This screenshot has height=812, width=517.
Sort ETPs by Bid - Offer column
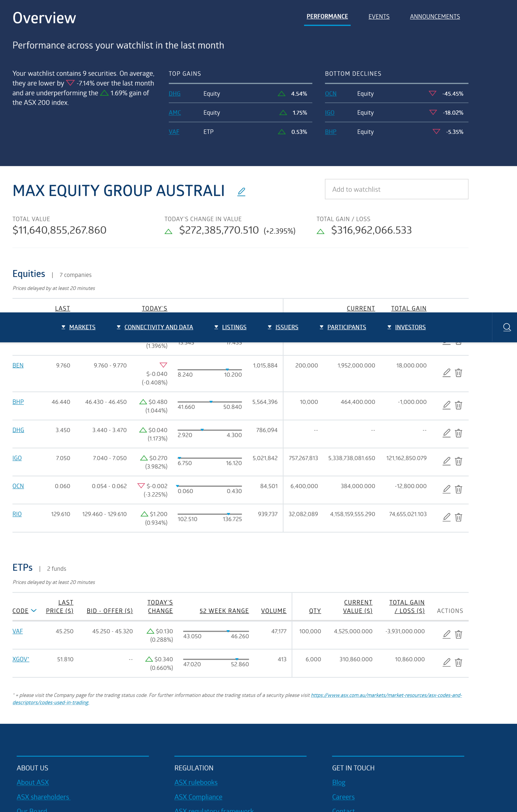[x=110, y=611]
